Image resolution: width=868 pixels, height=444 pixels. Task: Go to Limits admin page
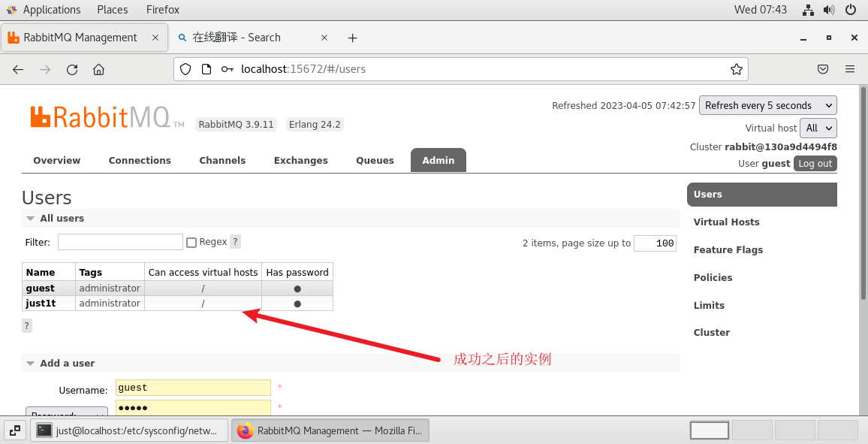click(709, 305)
